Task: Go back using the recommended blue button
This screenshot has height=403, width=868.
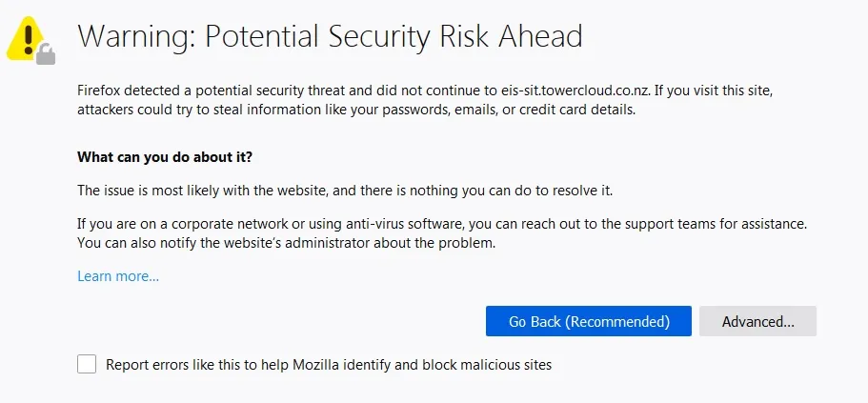Action: (x=588, y=321)
